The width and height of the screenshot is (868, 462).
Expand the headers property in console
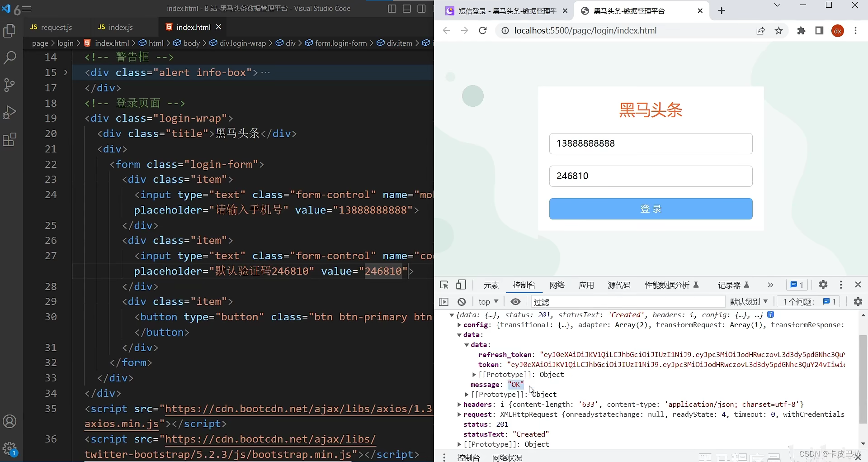click(x=459, y=405)
